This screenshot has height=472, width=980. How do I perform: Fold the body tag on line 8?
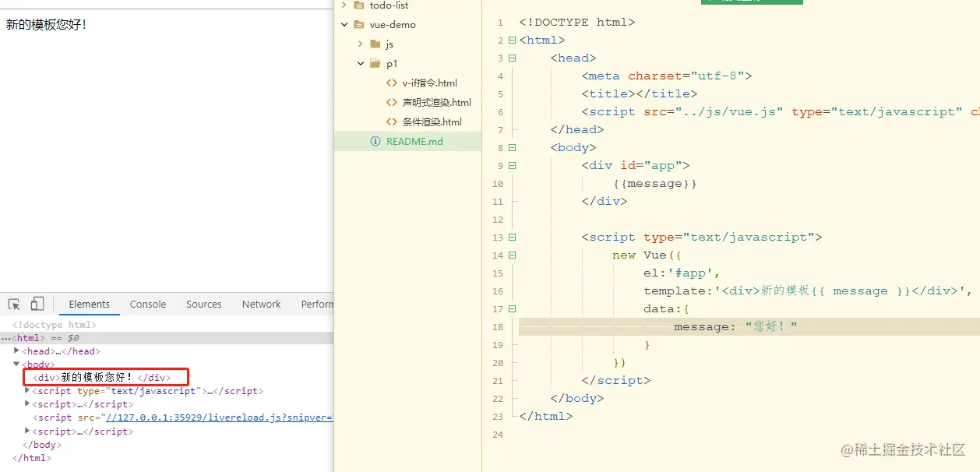512,147
